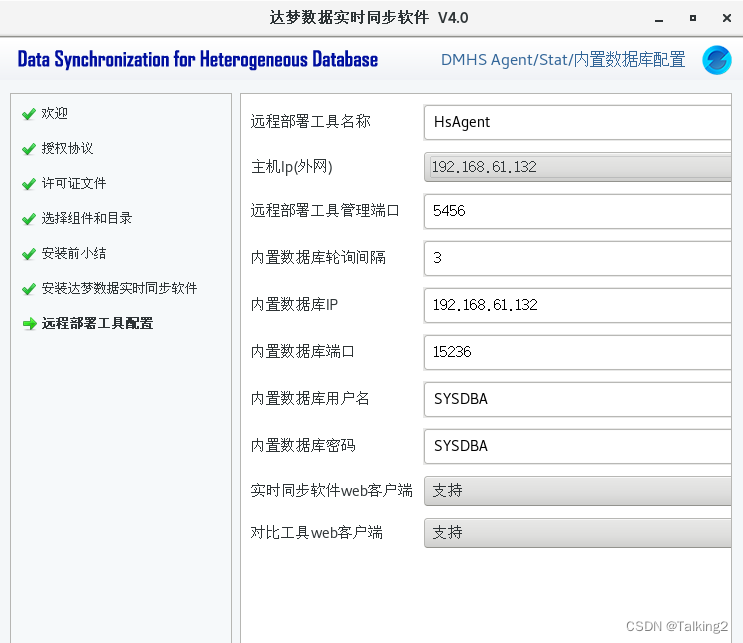
Task: Close the installer window
Action: pyautogui.click(x=726, y=18)
